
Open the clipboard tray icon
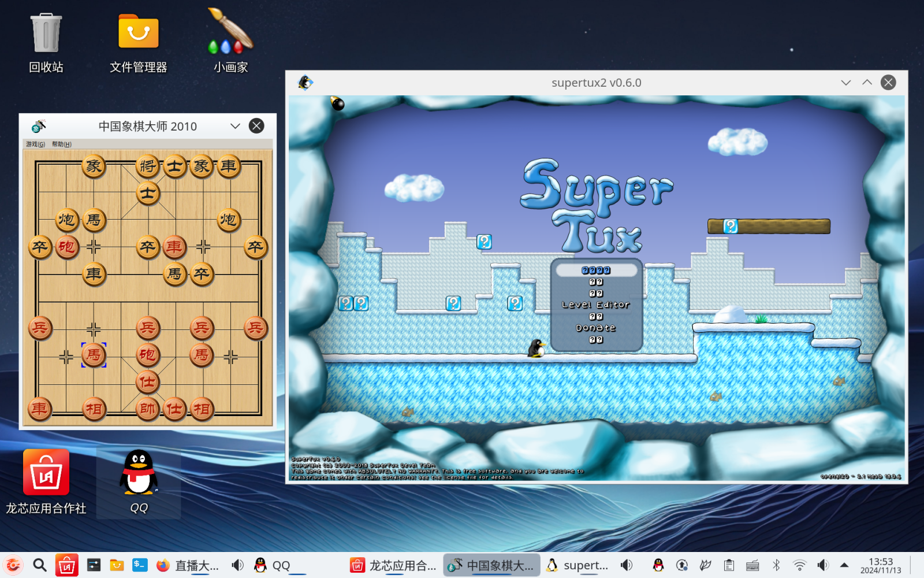pos(729,565)
